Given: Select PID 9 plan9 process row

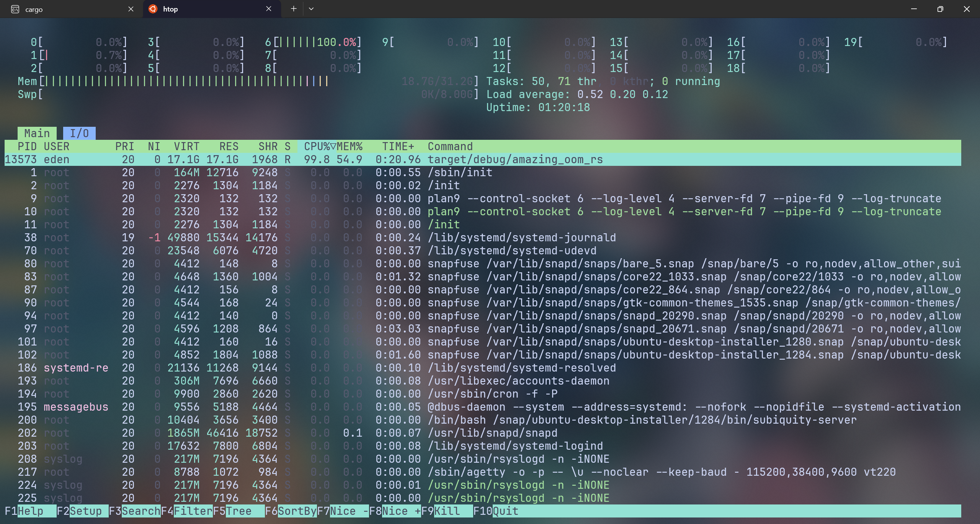Looking at the screenshot, I should pos(483,198).
